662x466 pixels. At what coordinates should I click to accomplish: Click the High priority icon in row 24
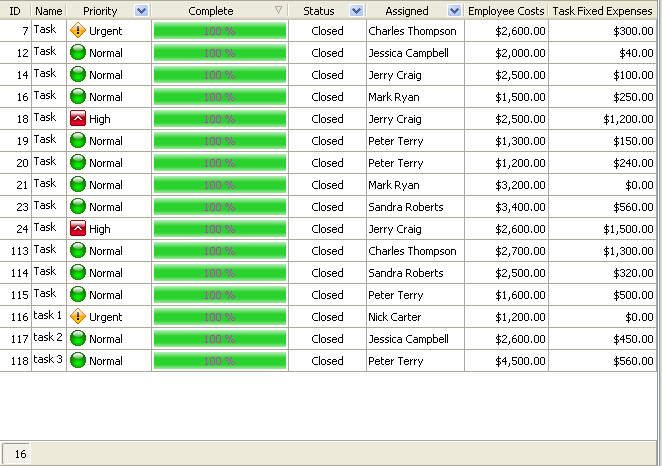[x=78, y=229]
